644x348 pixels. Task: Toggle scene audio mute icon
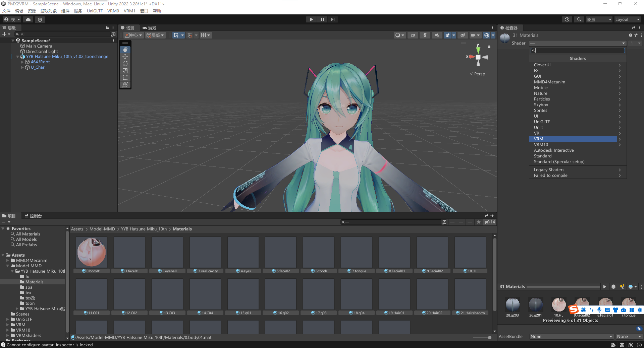(x=437, y=35)
